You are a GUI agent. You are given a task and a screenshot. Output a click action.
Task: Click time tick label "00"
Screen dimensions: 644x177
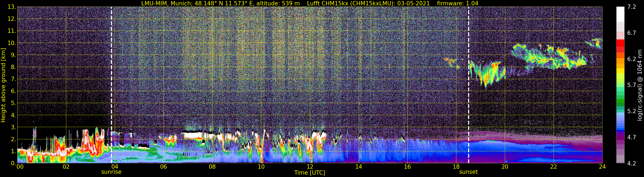click(x=20, y=167)
